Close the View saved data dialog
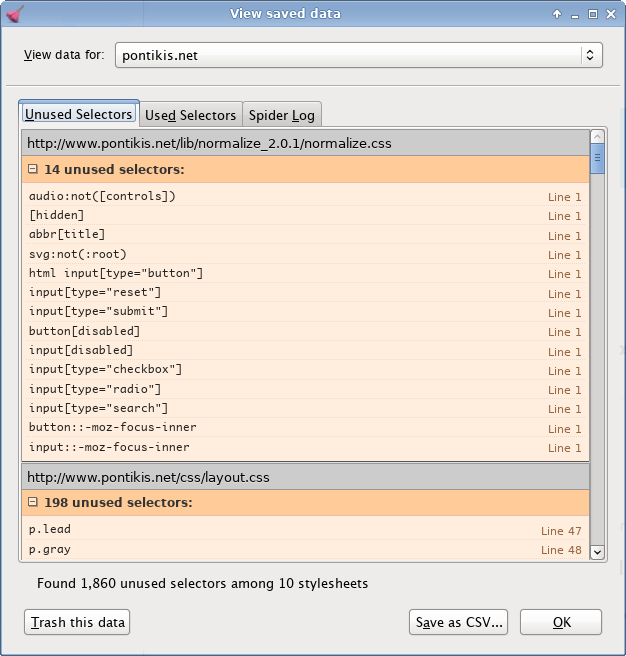Viewport: 626px width, 656px height. [x=611, y=14]
